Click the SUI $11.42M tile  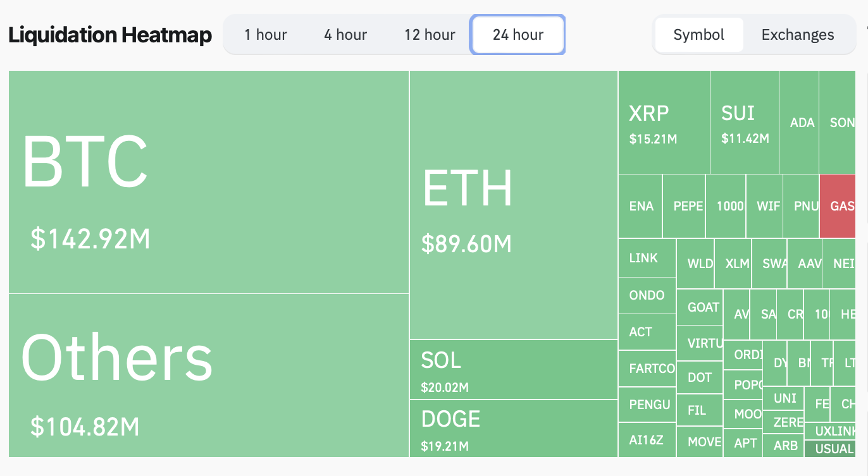click(744, 122)
